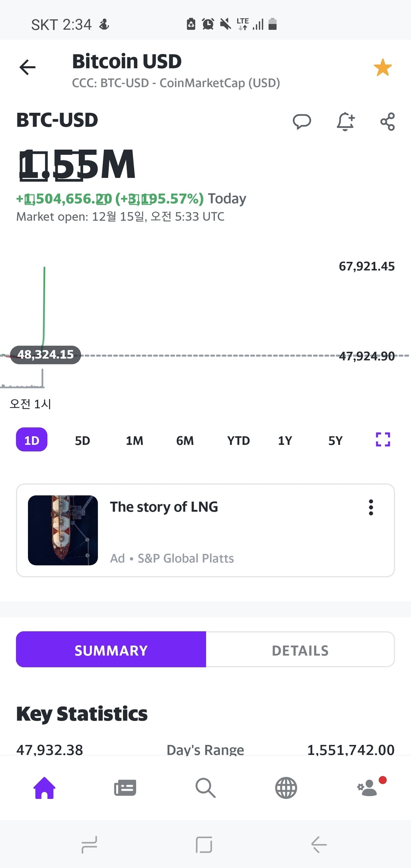This screenshot has height=868, width=411.
Task: Tap the share icon
Action: tap(388, 122)
